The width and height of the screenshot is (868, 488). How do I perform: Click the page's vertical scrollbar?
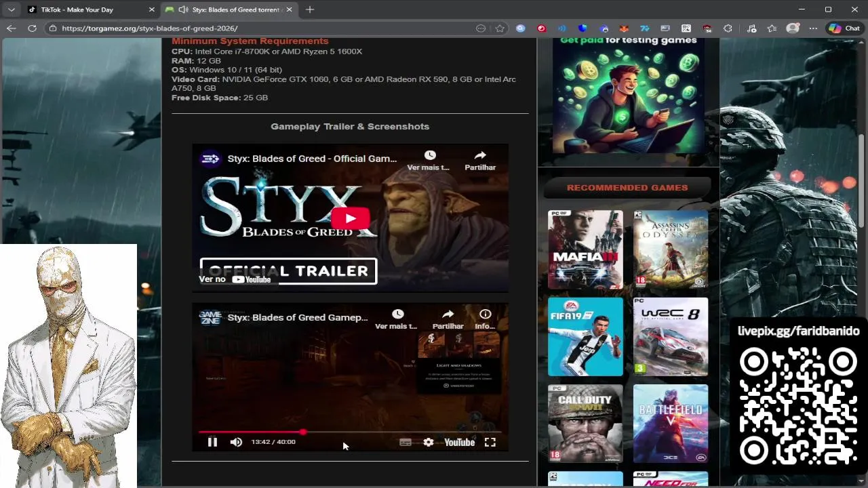pyautogui.click(x=863, y=180)
